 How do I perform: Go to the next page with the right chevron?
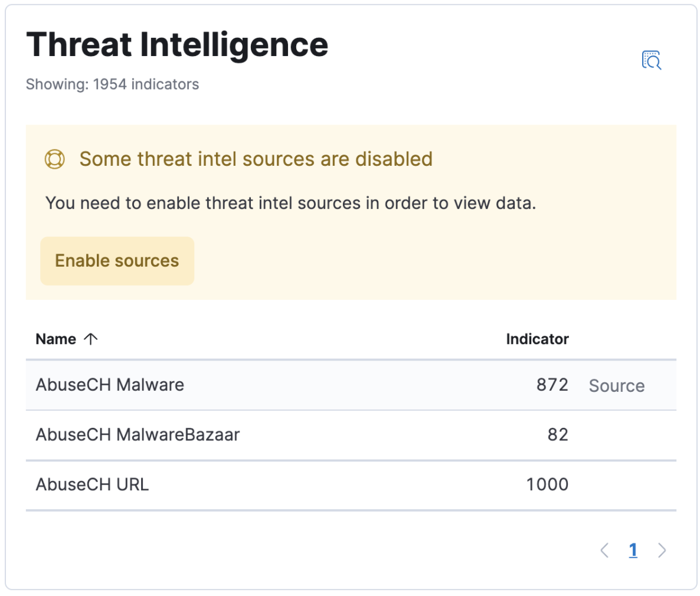(x=662, y=551)
